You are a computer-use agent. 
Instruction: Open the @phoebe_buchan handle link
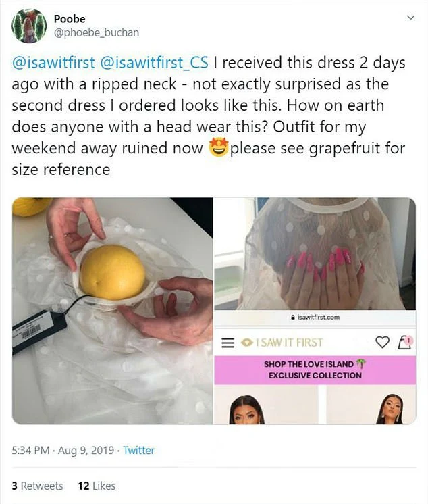click(x=97, y=33)
